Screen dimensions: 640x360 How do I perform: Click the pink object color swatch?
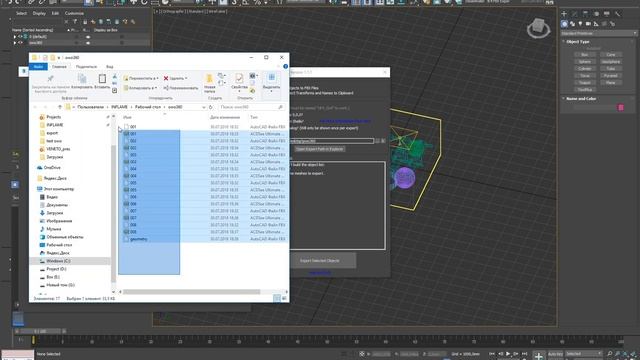(x=620, y=107)
